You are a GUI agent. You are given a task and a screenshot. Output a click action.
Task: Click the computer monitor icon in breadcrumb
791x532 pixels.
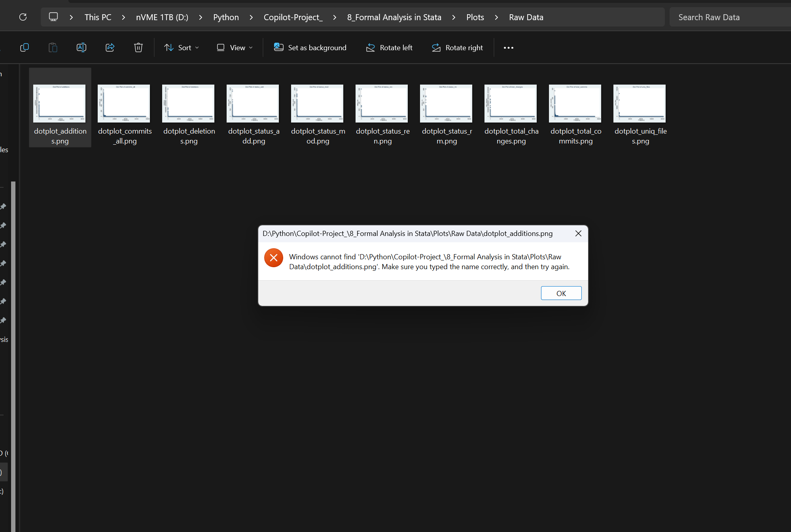pos(53,17)
